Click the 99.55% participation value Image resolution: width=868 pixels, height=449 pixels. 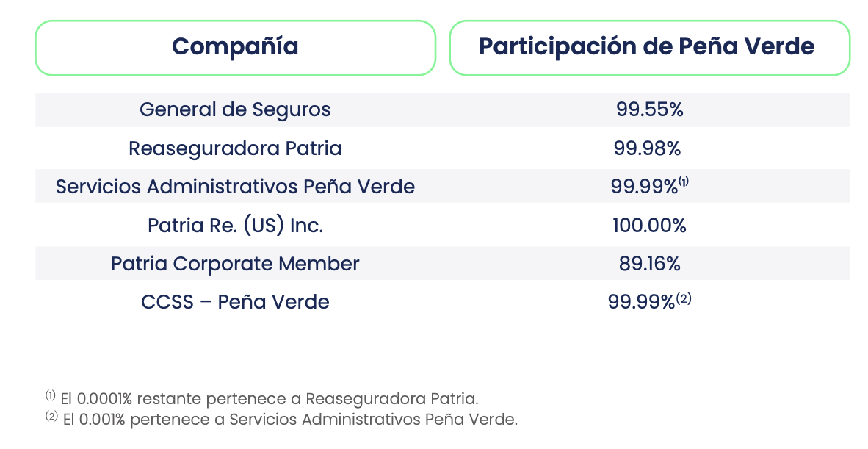(x=649, y=110)
